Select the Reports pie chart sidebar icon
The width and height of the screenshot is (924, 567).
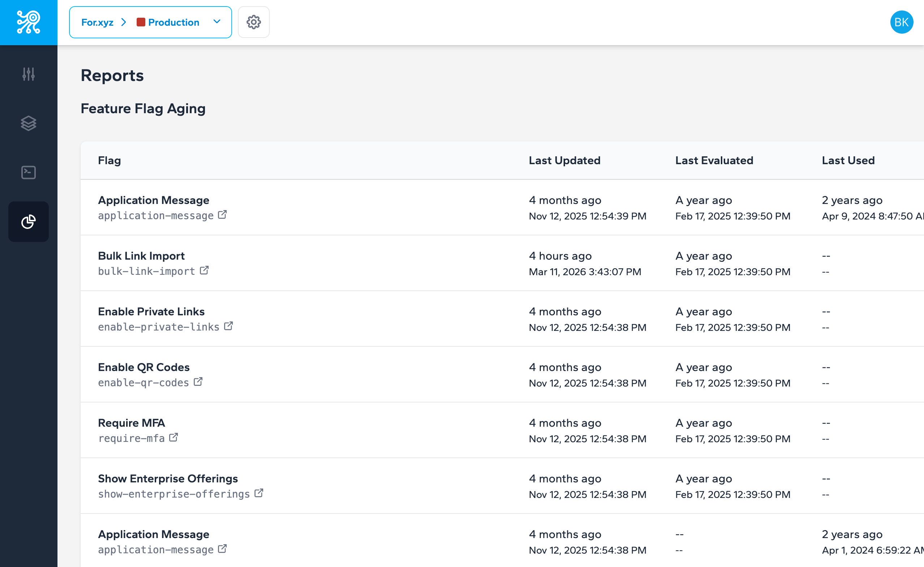(x=29, y=222)
